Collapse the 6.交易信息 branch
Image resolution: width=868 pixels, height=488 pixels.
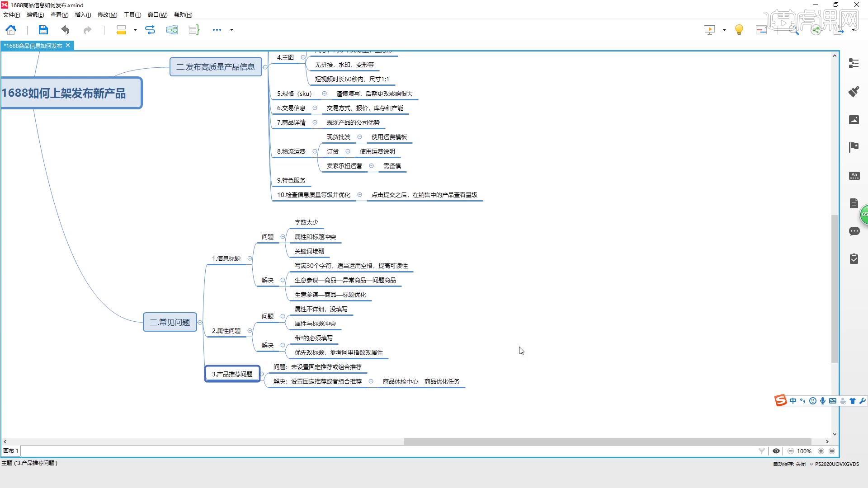click(315, 108)
